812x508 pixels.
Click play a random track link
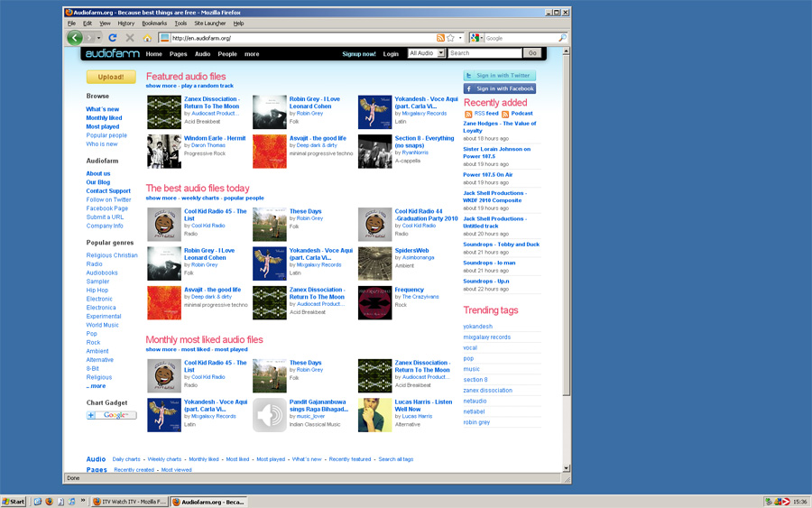pyautogui.click(x=208, y=86)
